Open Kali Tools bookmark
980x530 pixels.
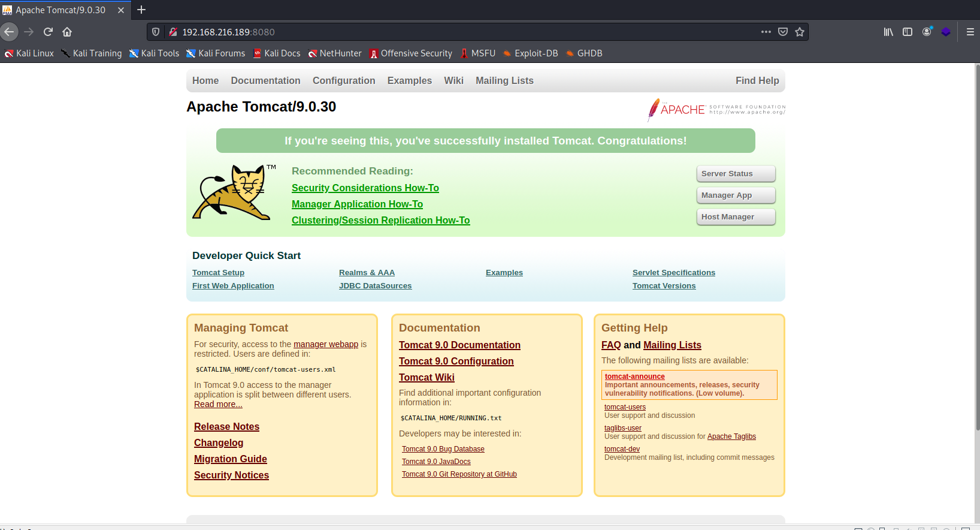click(x=155, y=53)
